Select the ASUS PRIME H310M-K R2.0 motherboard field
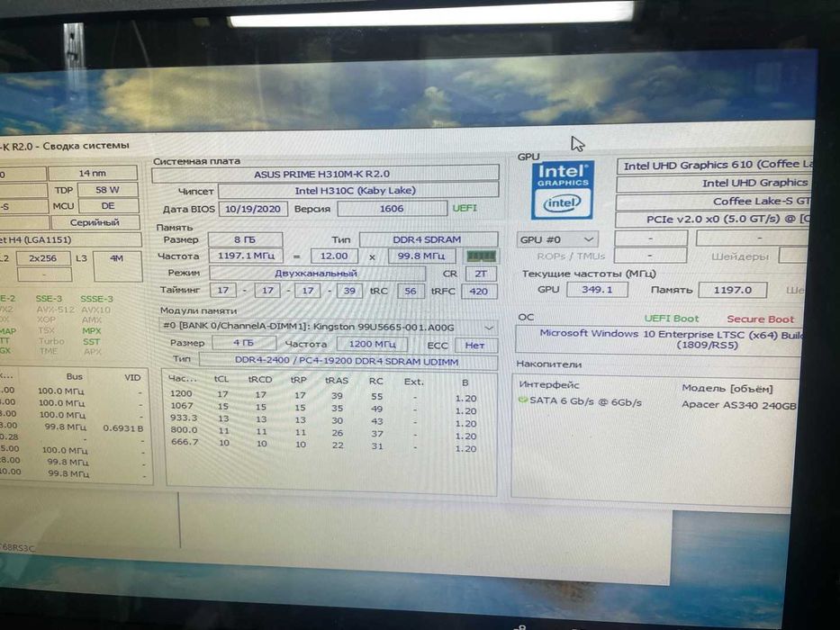Screen dimensions: 840x630 click(x=326, y=174)
